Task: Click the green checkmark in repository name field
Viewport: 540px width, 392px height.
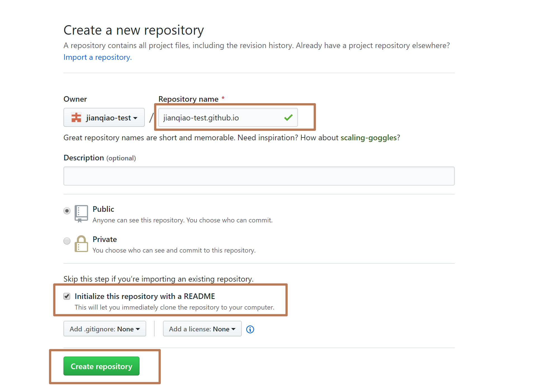Action: 288,118
